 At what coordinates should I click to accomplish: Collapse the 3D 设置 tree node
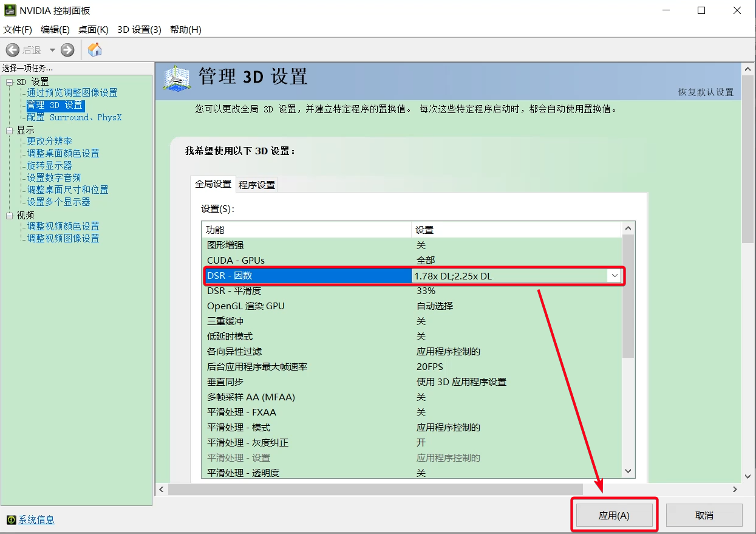tap(9, 81)
